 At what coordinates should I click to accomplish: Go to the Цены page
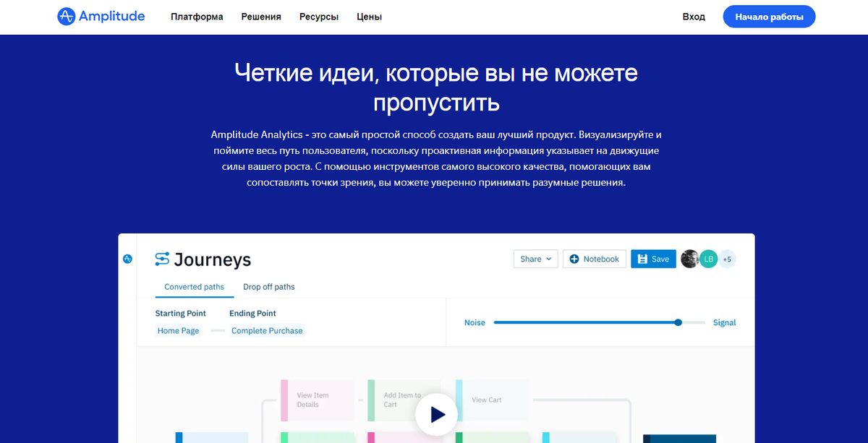370,17
